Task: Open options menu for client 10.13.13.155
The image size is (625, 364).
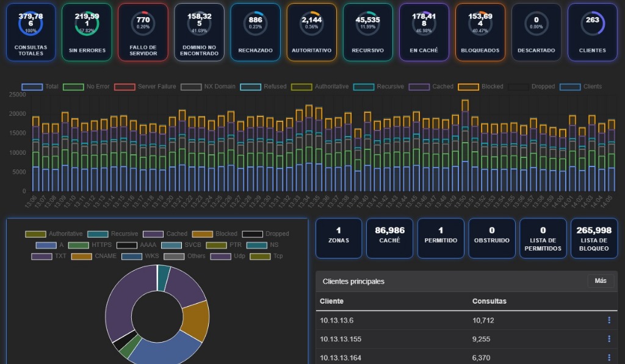Action: [609, 339]
